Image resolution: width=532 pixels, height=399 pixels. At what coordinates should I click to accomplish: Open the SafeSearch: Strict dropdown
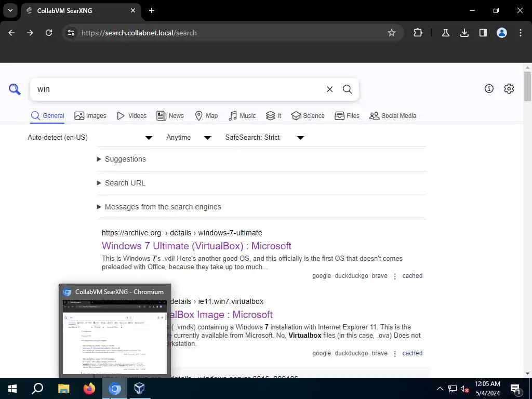click(264, 137)
